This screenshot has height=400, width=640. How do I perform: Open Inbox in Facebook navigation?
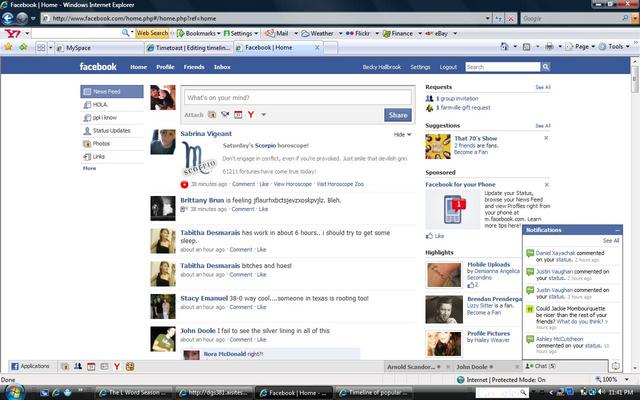click(222, 67)
